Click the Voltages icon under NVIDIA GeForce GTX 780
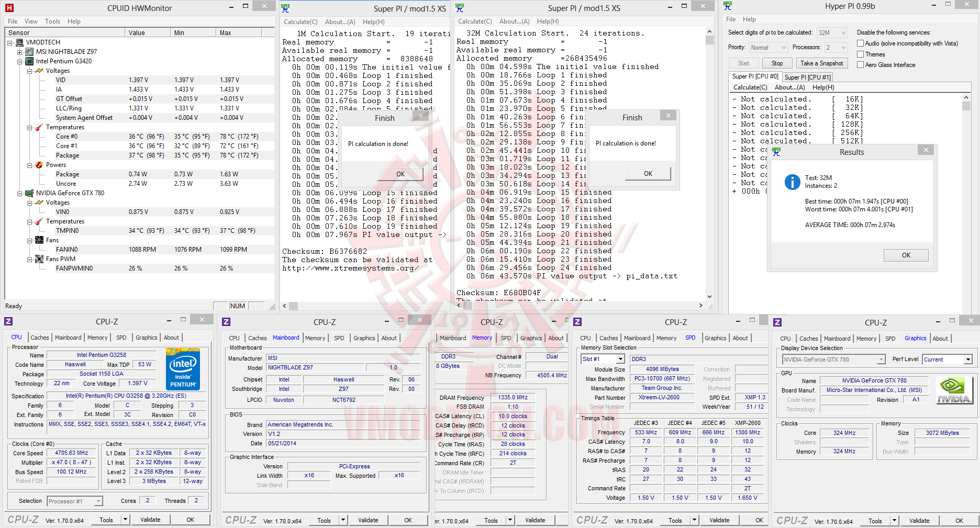 point(39,203)
